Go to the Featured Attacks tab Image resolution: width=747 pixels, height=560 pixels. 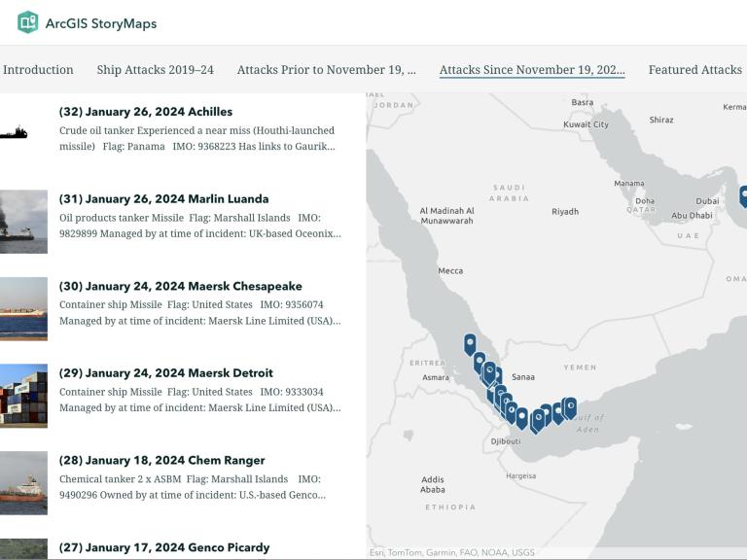[x=695, y=70]
